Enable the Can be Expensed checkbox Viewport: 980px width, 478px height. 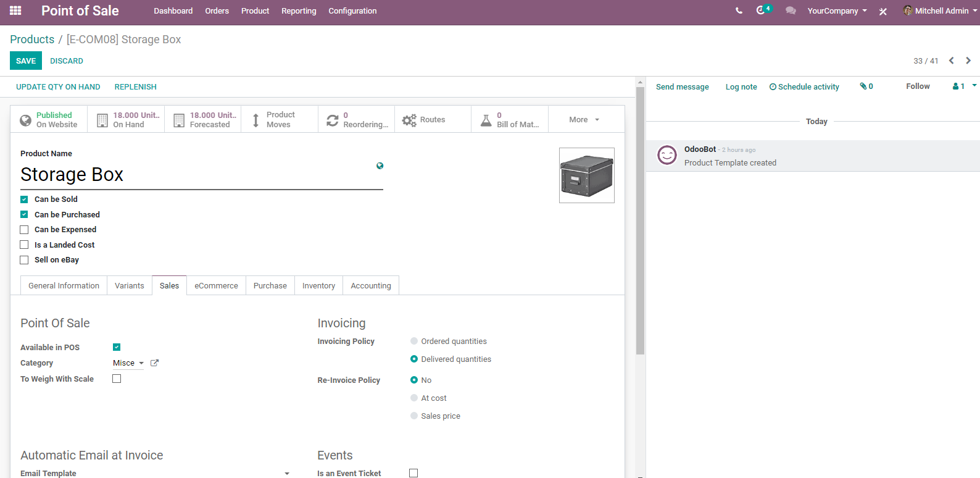tap(24, 230)
